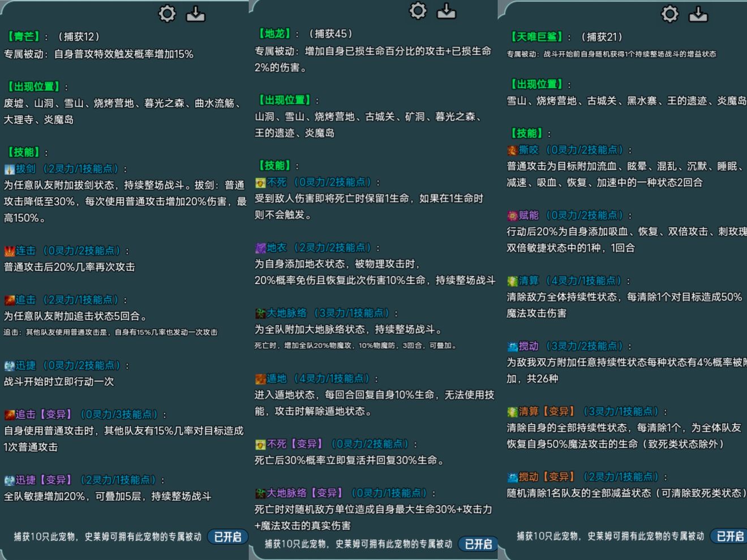This screenshot has height=560, width=747.
Task: Click the 【青芒】 pet name heading
Action: 24,37
